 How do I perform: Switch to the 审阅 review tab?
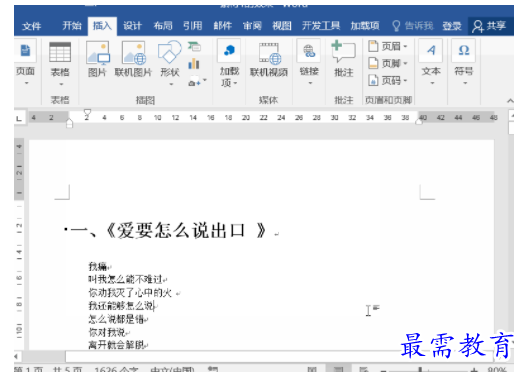coord(252,26)
